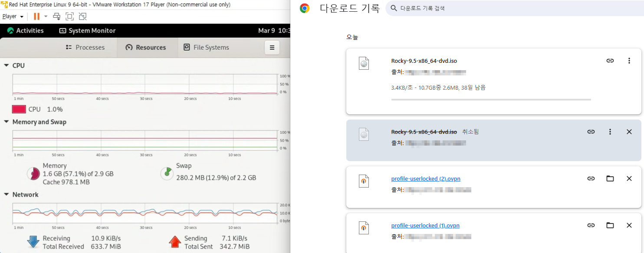Click the 오늘 date heading
644x253 pixels.
pos(352,37)
